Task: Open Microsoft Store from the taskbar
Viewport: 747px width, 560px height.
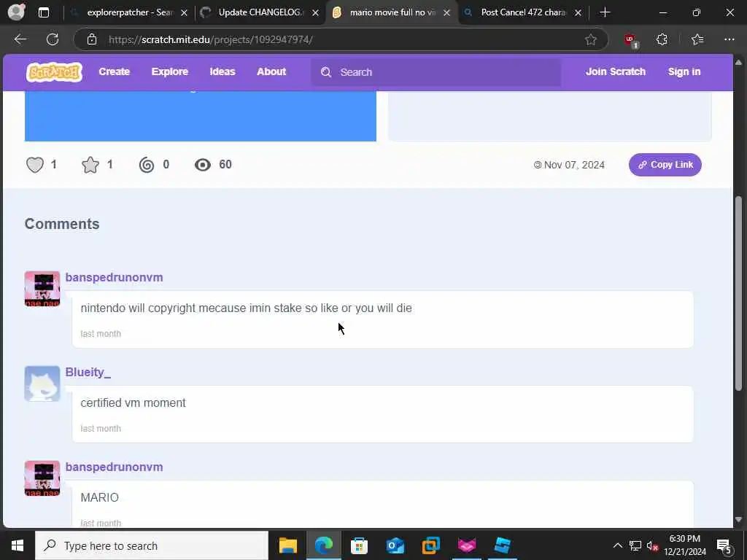Action: coord(359,545)
